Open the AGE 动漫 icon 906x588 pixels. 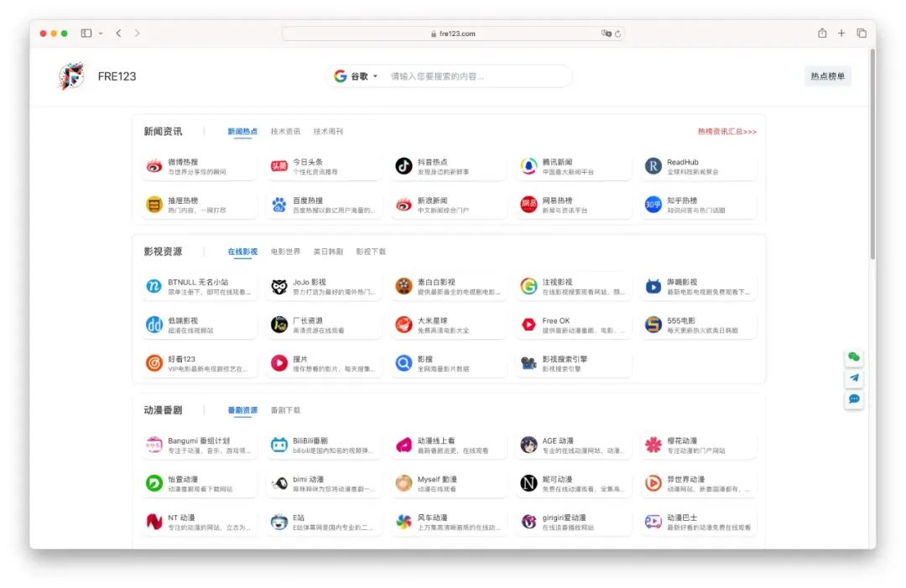[528, 445]
